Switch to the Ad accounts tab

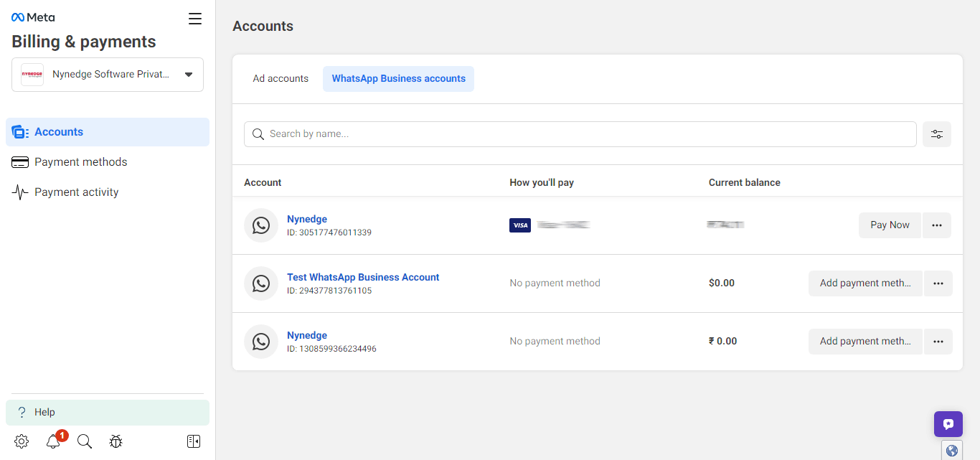(x=281, y=79)
